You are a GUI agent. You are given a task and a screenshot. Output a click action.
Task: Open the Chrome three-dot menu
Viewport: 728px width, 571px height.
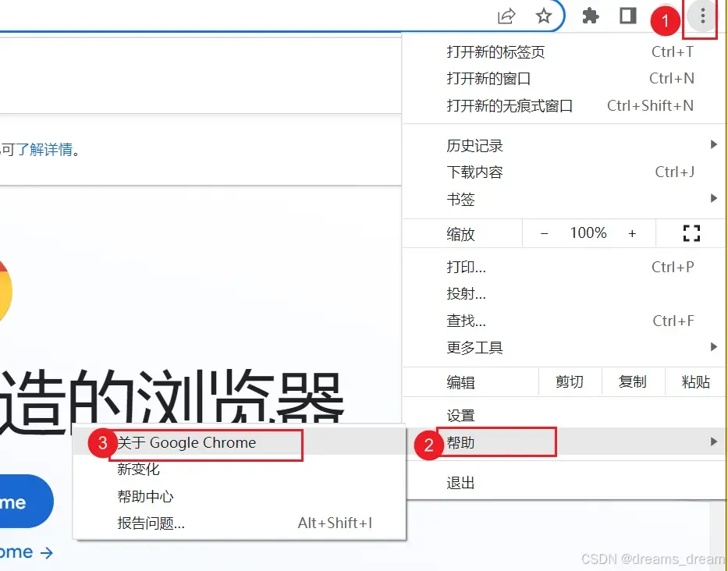[x=702, y=16]
